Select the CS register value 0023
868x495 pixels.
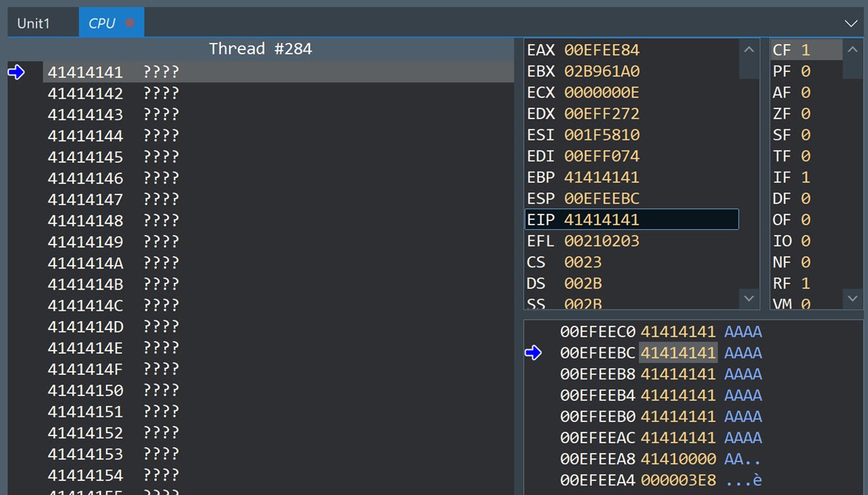583,262
